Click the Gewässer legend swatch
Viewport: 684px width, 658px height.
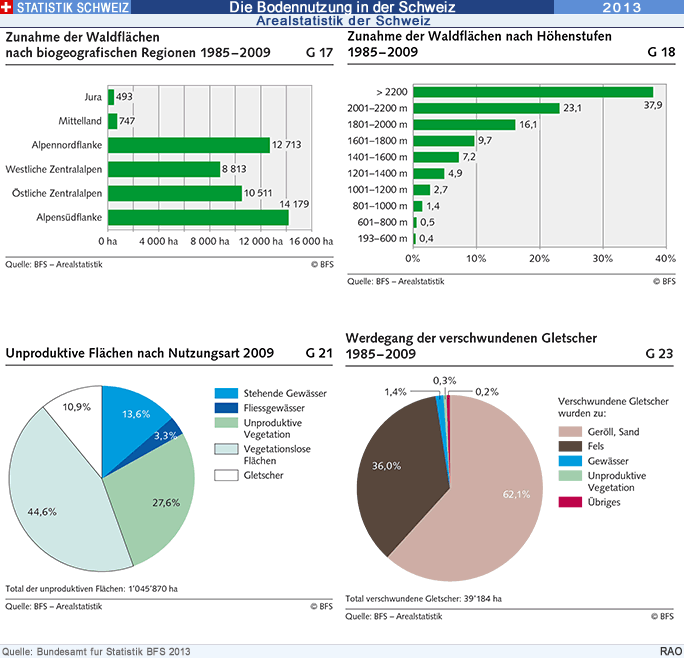click(570, 461)
